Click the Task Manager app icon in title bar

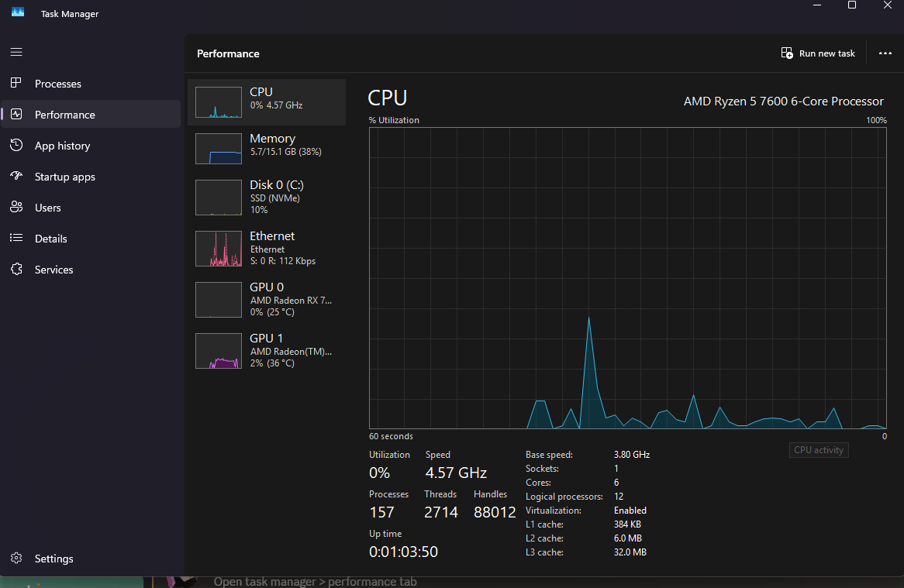pos(18,12)
